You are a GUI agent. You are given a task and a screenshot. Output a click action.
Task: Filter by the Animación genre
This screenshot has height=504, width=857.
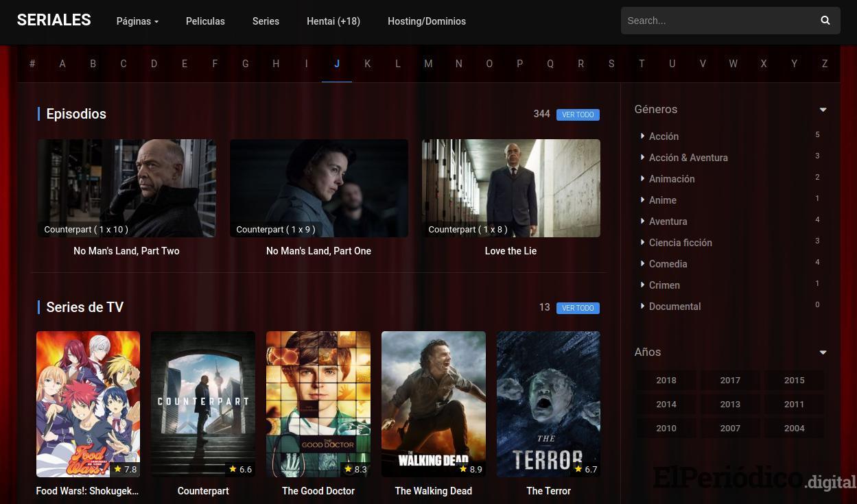pos(672,179)
